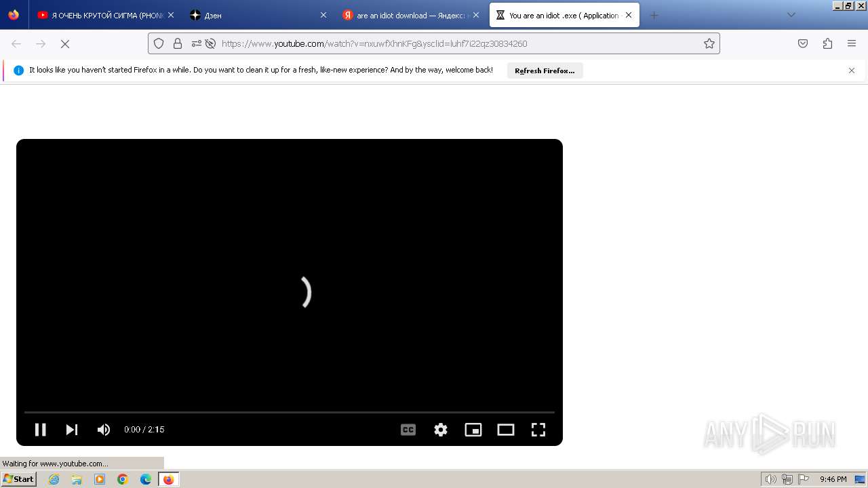Show site security padlock info
This screenshot has width=868, height=488.
[178, 43]
